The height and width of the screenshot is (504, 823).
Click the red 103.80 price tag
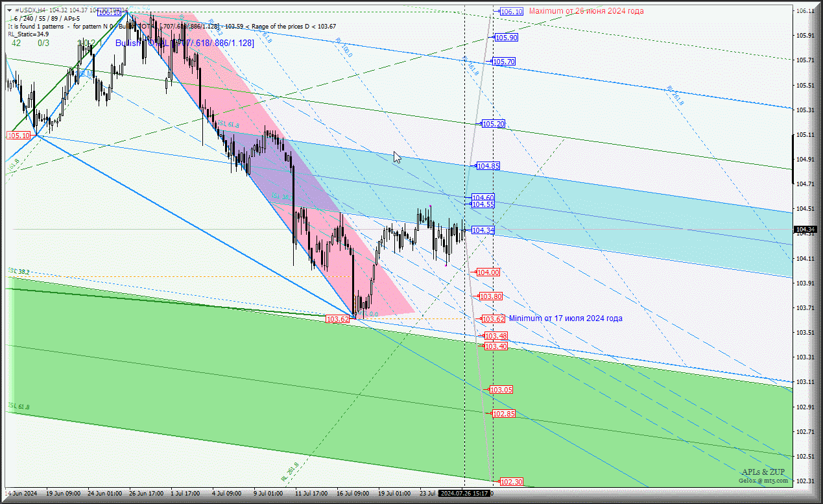[490, 296]
